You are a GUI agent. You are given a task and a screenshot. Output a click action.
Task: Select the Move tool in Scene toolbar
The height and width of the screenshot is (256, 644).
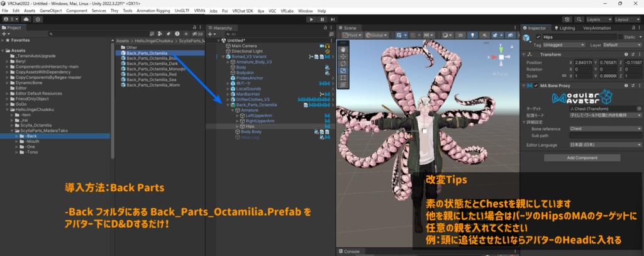(343, 57)
